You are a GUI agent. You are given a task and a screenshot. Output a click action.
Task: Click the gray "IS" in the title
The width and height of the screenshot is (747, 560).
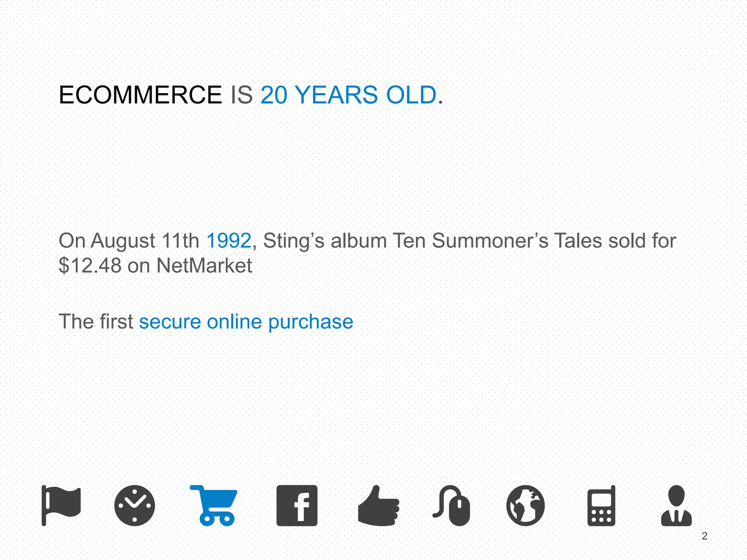(241, 95)
